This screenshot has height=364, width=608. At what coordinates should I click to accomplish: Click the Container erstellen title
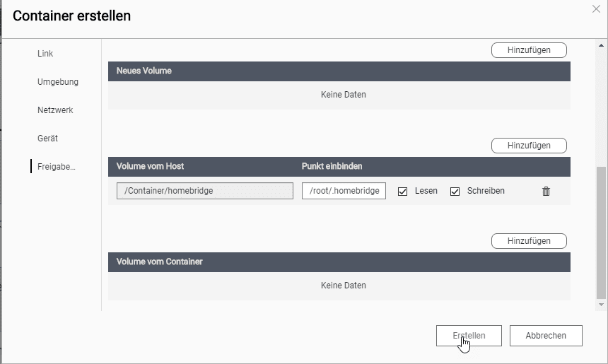point(71,16)
